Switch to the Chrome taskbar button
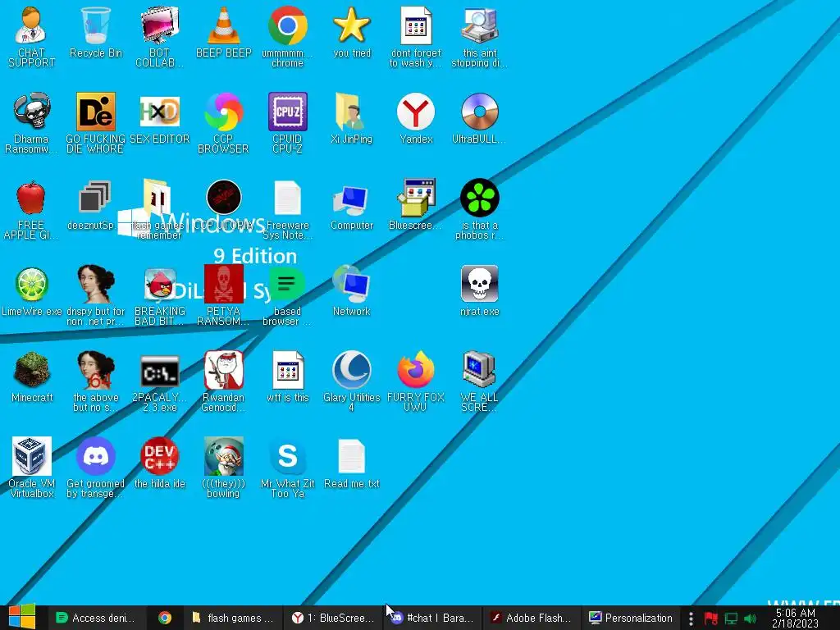The height and width of the screenshot is (630, 840). (164, 618)
